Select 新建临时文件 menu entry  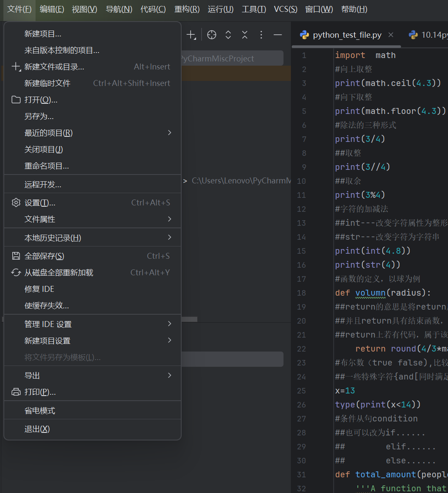click(x=92, y=83)
